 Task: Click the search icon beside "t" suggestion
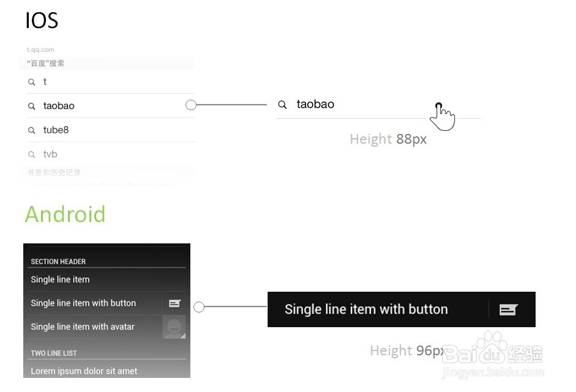pyautogui.click(x=32, y=82)
